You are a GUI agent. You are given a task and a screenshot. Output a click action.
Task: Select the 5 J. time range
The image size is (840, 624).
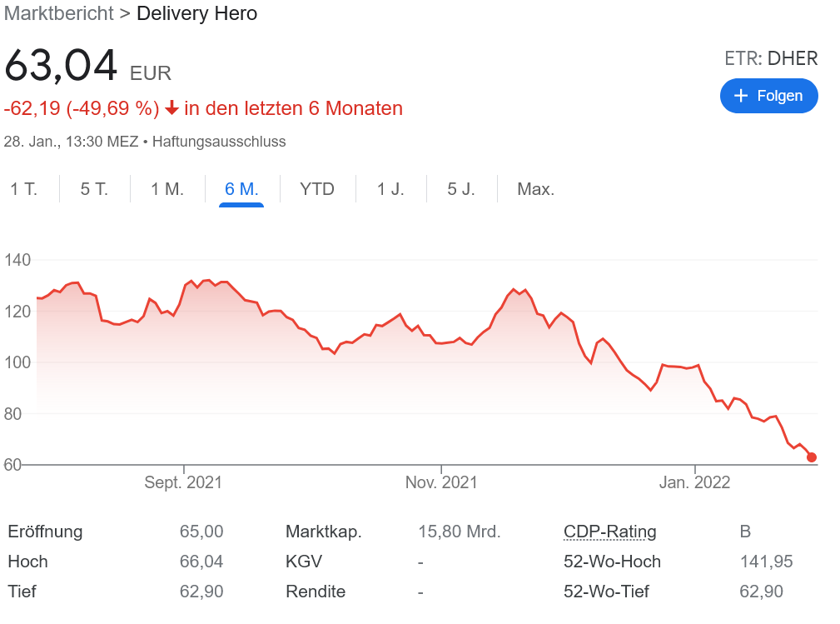[x=461, y=189]
